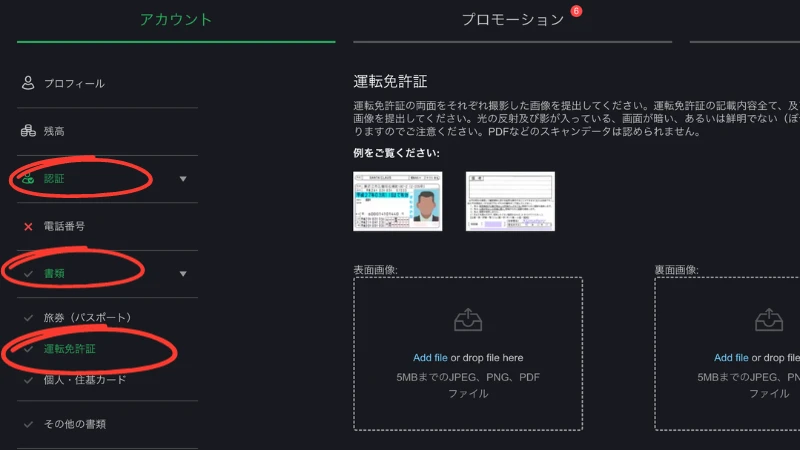
Task: Open 残高 in the sidebar
Action: tap(54, 131)
